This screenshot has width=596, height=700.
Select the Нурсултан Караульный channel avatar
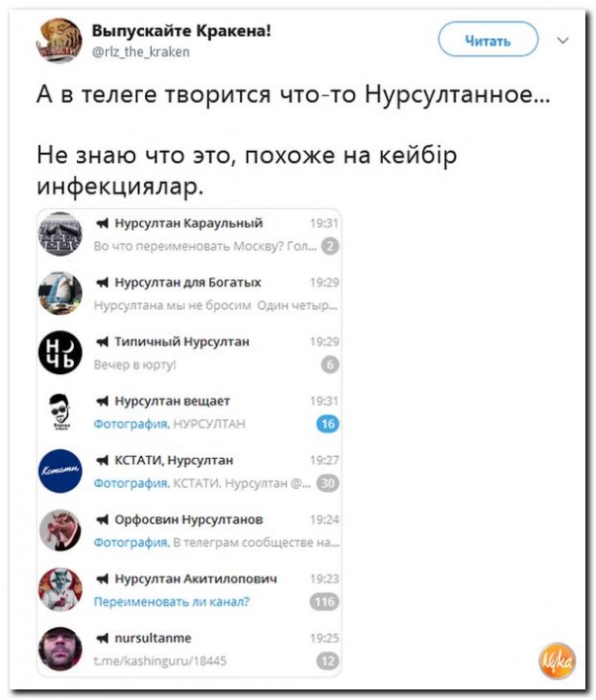(60, 234)
